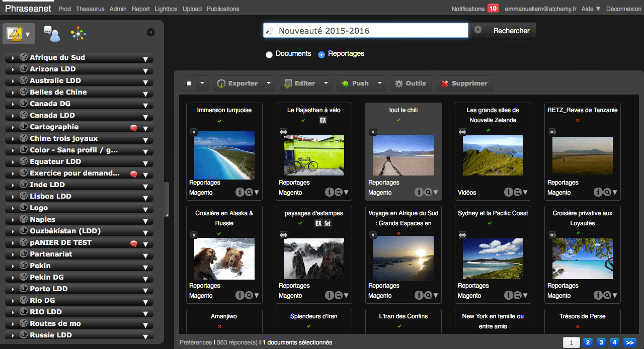Select the Ouzbékistan (LDD) basket row
The image size is (644, 349).
click(79, 231)
